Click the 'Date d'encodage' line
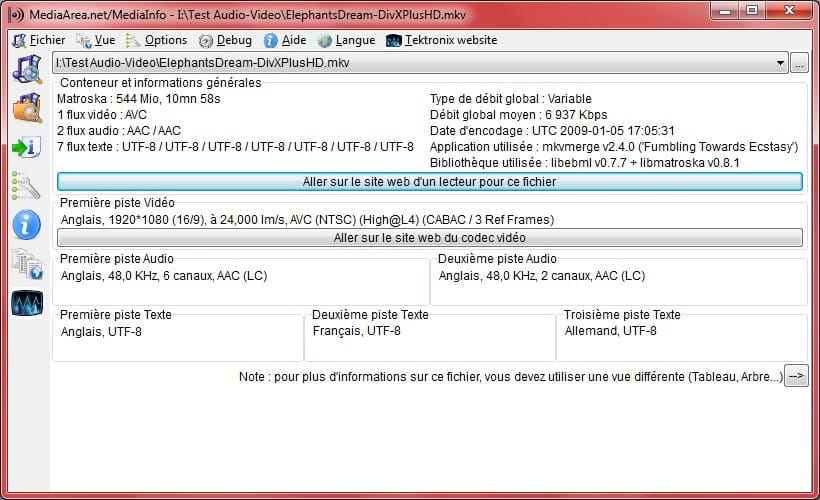 pos(552,131)
